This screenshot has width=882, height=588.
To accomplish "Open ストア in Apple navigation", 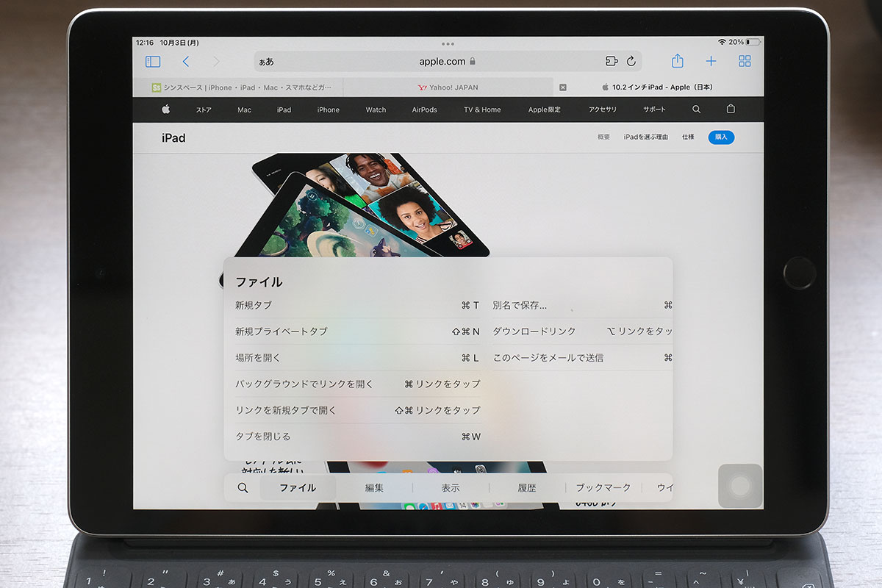I will (204, 110).
